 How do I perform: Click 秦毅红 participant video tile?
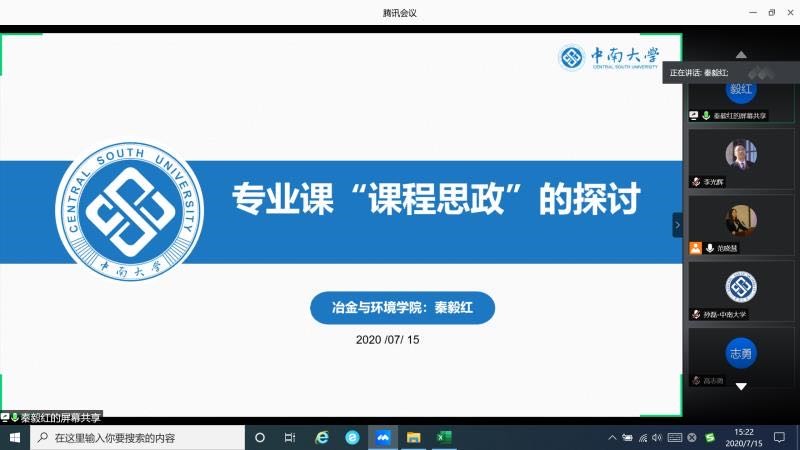740,91
